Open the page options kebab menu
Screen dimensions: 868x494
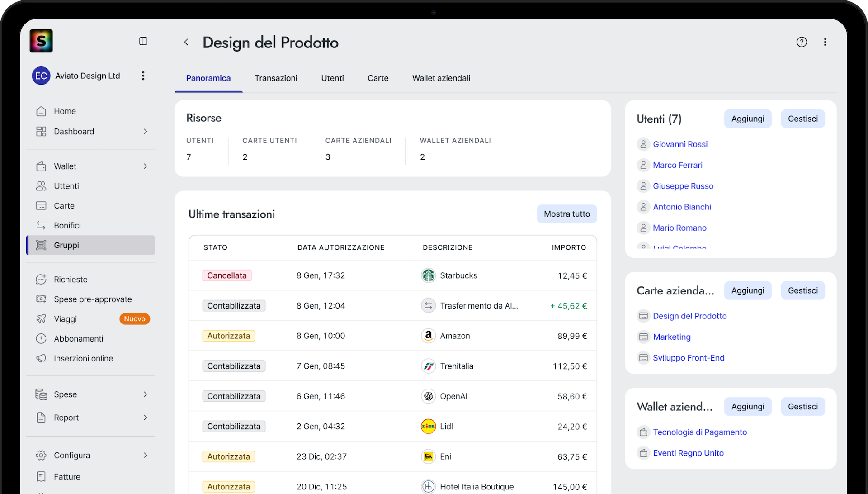click(825, 42)
